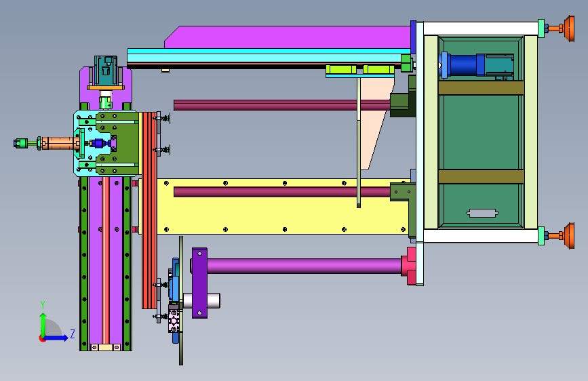Select the orange pneumatic cylinder on left
Image resolution: width=588 pixels, height=381 pixels.
pos(60,143)
